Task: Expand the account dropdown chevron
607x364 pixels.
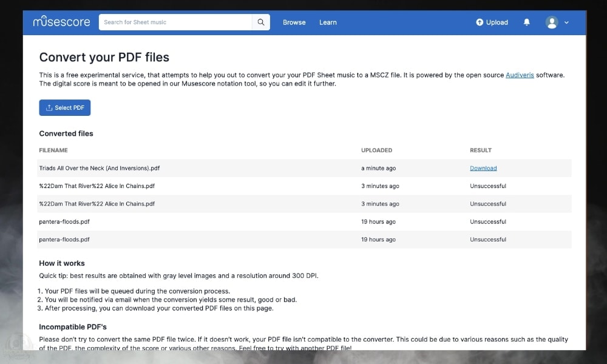Action: point(566,22)
